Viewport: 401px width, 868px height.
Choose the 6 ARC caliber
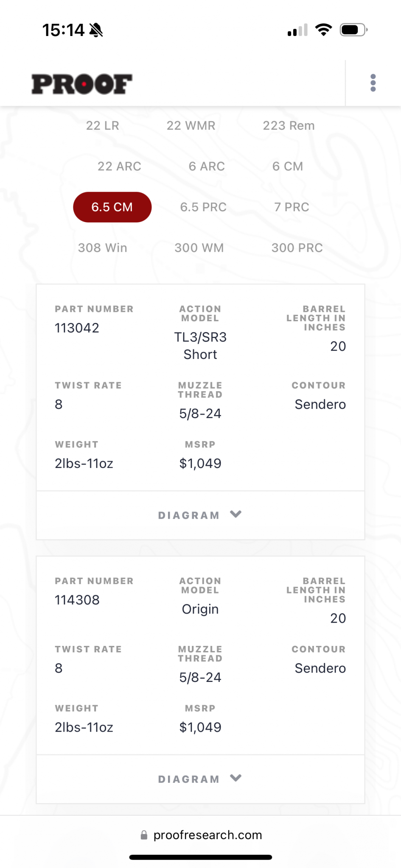tap(207, 166)
